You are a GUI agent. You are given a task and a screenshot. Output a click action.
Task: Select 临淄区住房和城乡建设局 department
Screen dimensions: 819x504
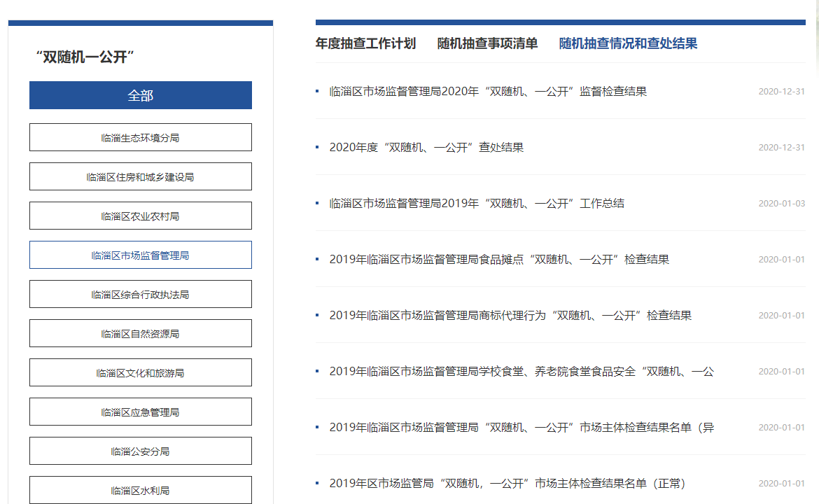click(140, 177)
